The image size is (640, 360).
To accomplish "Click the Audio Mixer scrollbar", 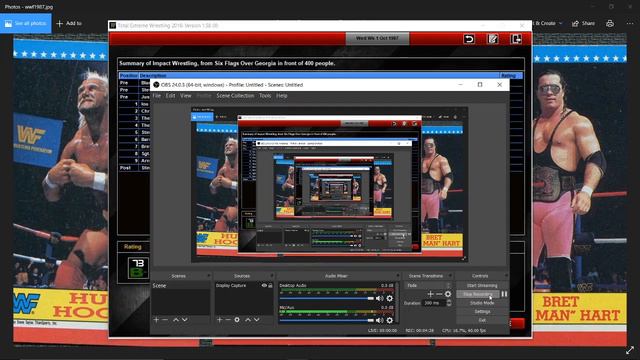I will point(398,303).
